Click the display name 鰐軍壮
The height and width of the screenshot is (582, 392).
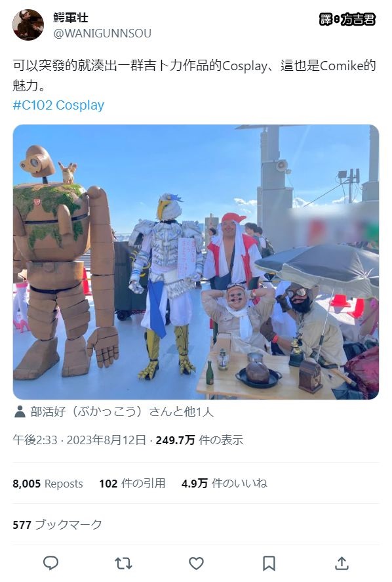point(71,18)
